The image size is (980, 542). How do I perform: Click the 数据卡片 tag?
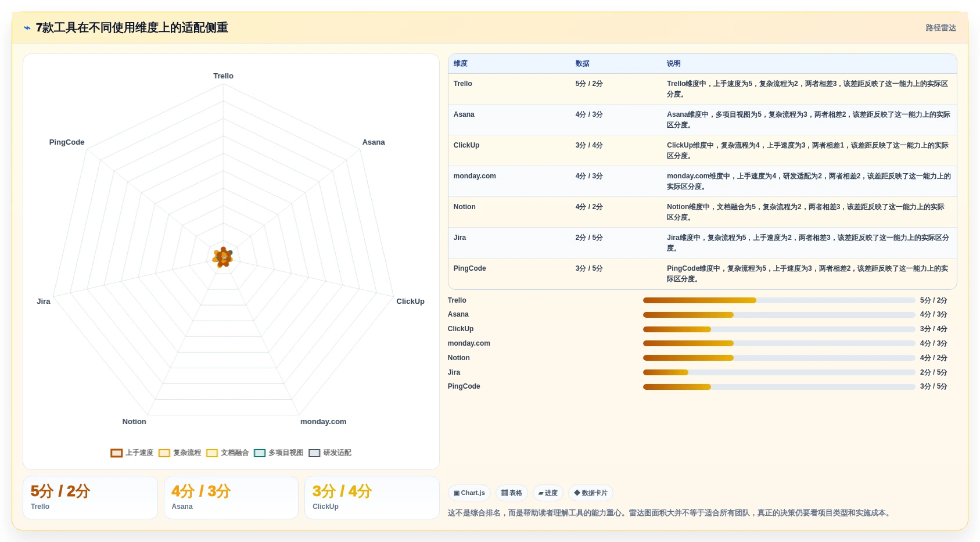coord(591,493)
